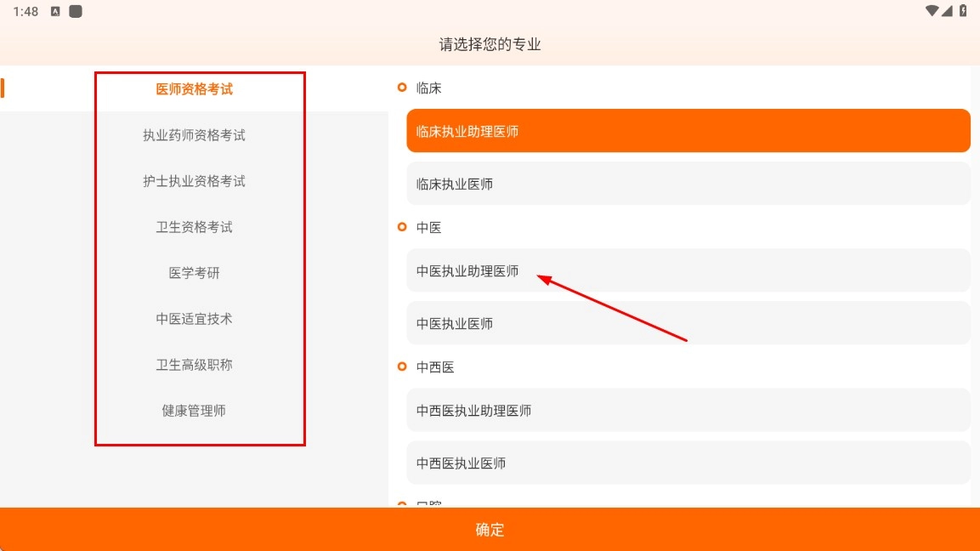The image size is (980, 551).
Task: Choose 中西医执业助理医师 option
Action: point(688,411)
